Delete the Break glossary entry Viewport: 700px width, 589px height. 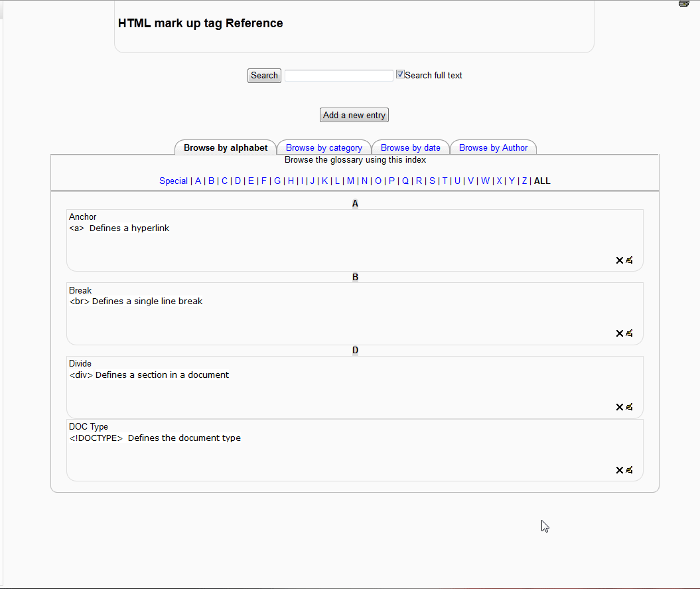(x=619, y=333)
